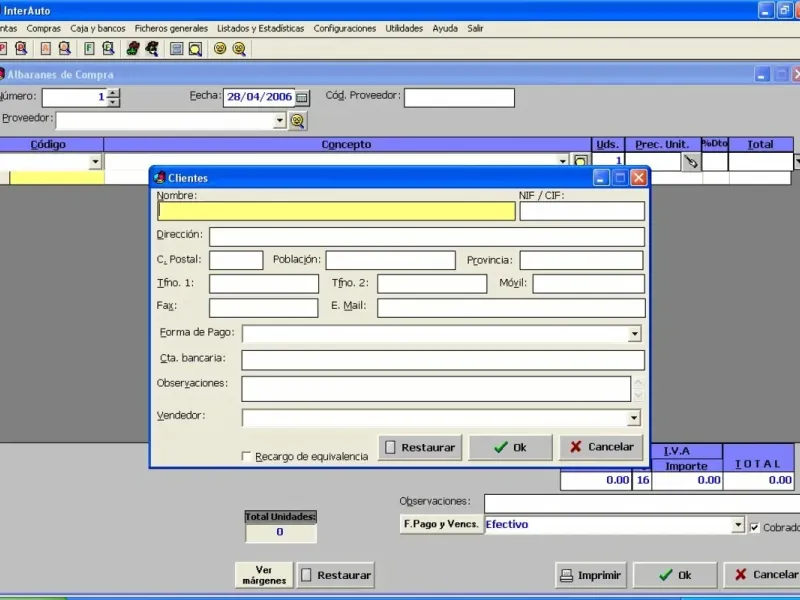Click the Clientes dialog title icon
Screen dimensions: 800x600
[160, 178]
